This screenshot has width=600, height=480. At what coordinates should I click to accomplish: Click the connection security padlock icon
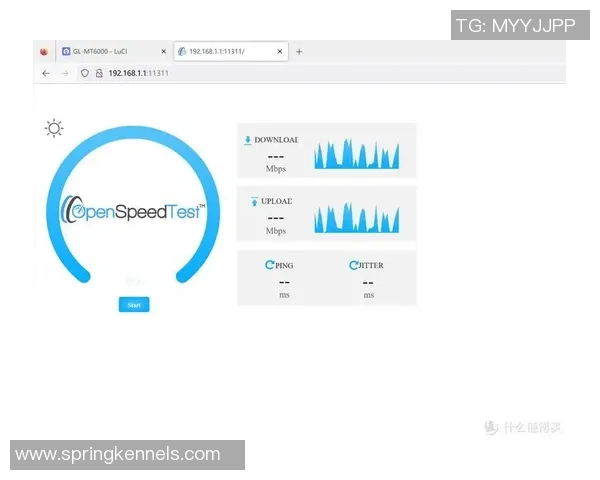[x=98, y=73]
